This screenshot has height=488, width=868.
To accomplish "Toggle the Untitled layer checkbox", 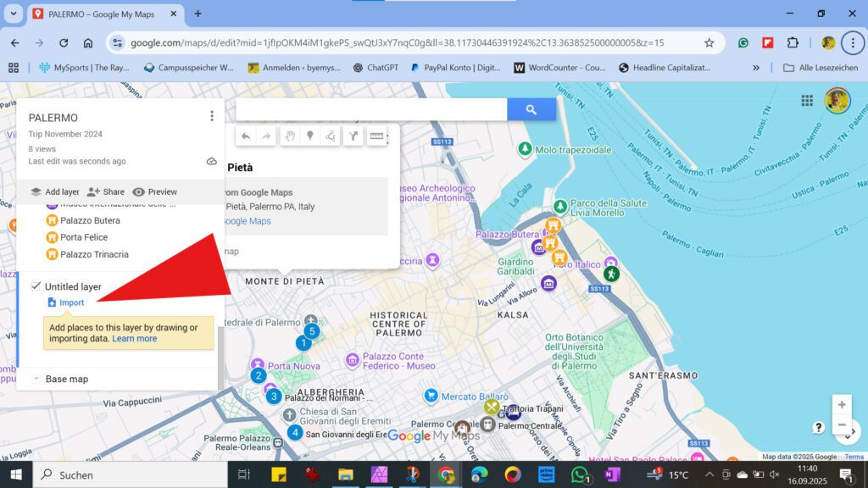I will point(36,286).
